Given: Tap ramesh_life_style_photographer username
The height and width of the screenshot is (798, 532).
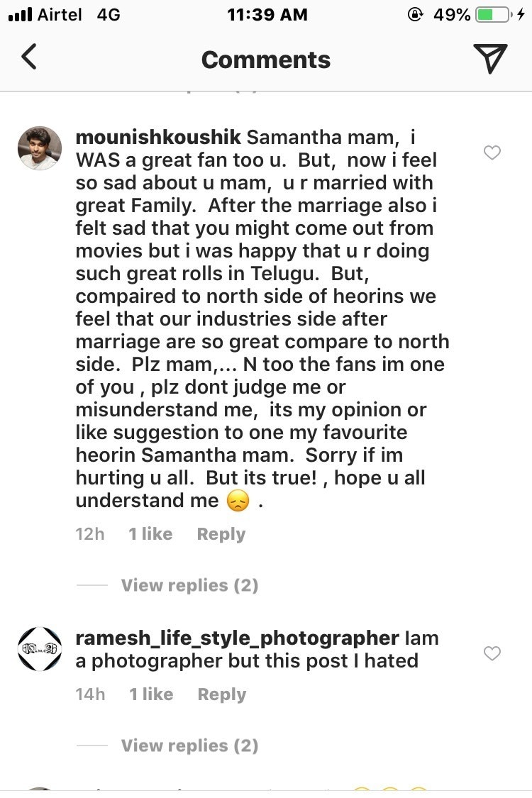Looking at the screenshot, I should tap(237, 638).
